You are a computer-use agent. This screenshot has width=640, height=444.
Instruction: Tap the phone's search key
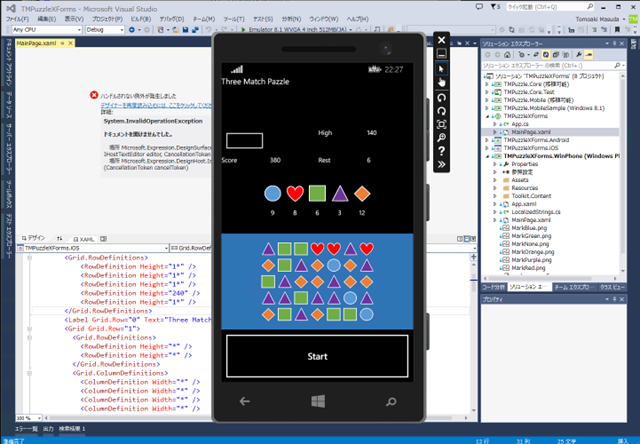click(389, 400)
